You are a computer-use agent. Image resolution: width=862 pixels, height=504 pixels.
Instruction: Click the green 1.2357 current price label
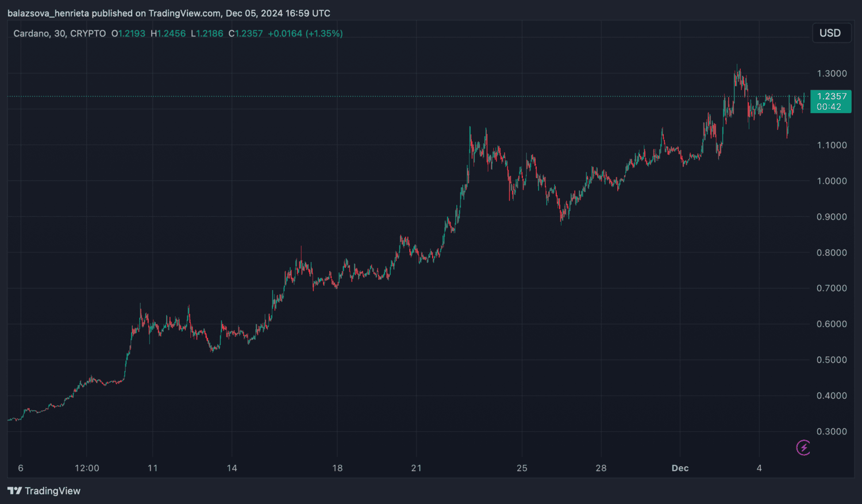pyautogui.click(x=831, y=97)
